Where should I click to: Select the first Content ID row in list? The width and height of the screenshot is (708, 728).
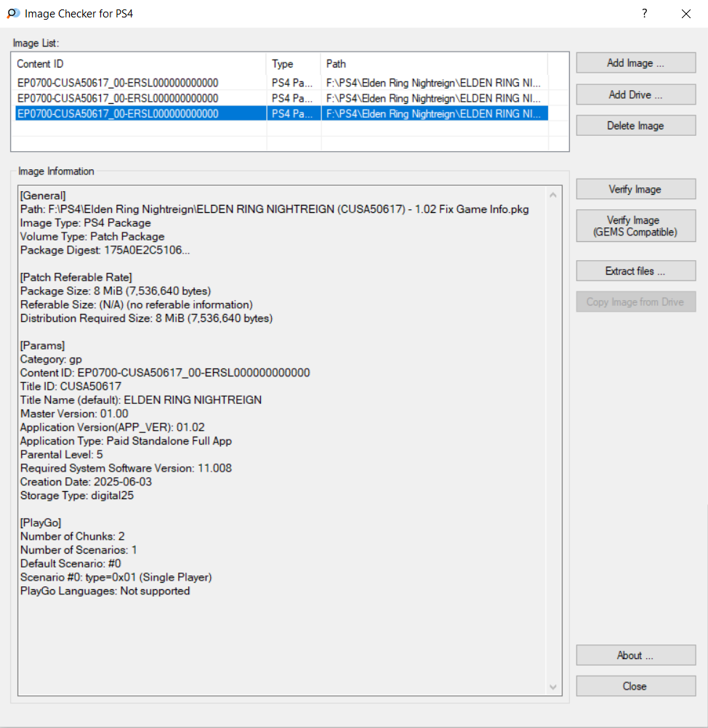click(x=118, y=83)
